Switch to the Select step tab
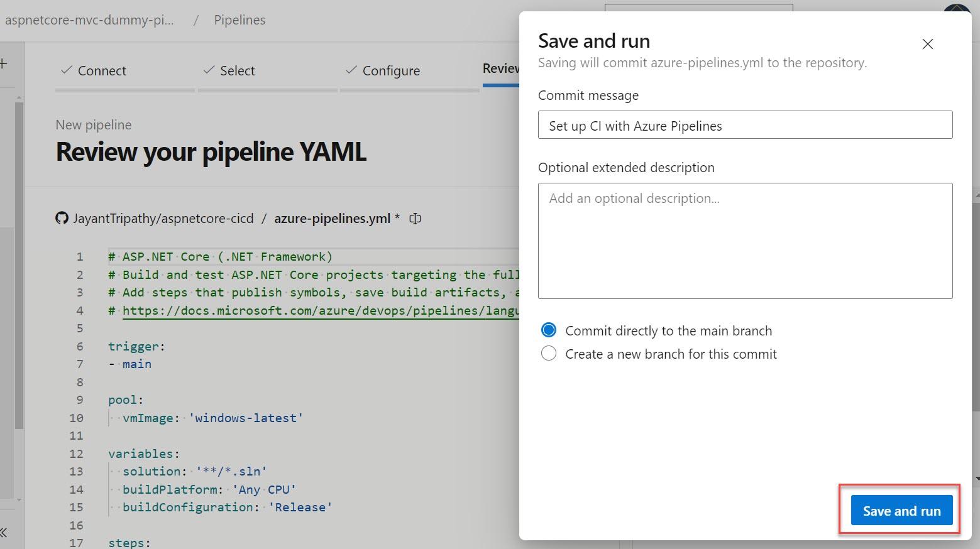 coord(237,71)
